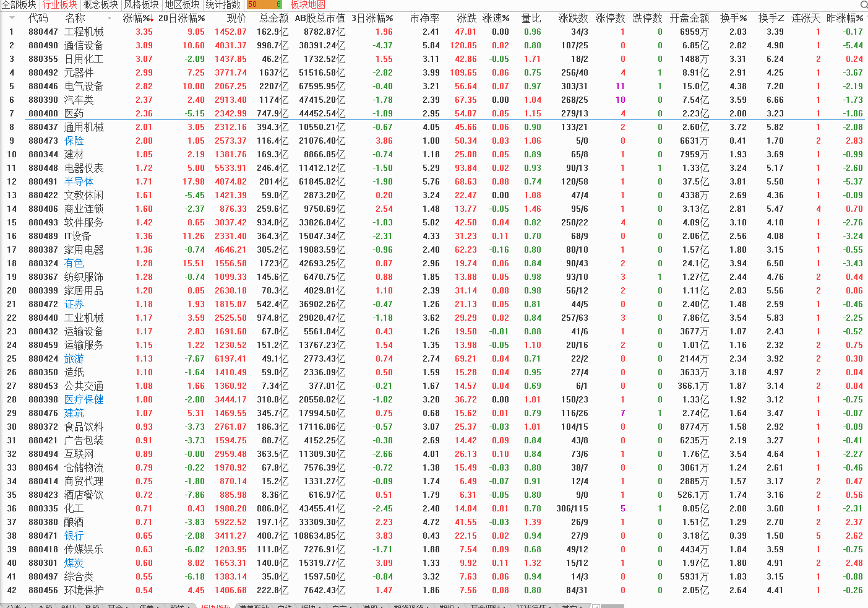This screenshot has height=608, width=868.
Task: Open the 半导体 sector link
Action: tap(79, 182)
